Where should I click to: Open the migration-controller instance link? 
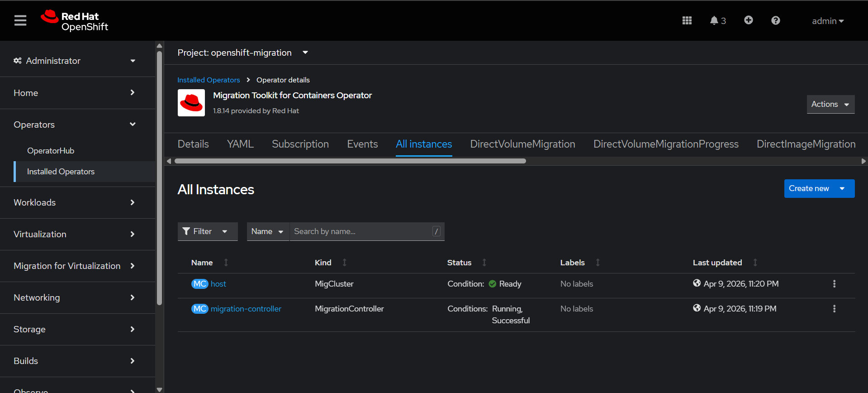pos(246,309)
